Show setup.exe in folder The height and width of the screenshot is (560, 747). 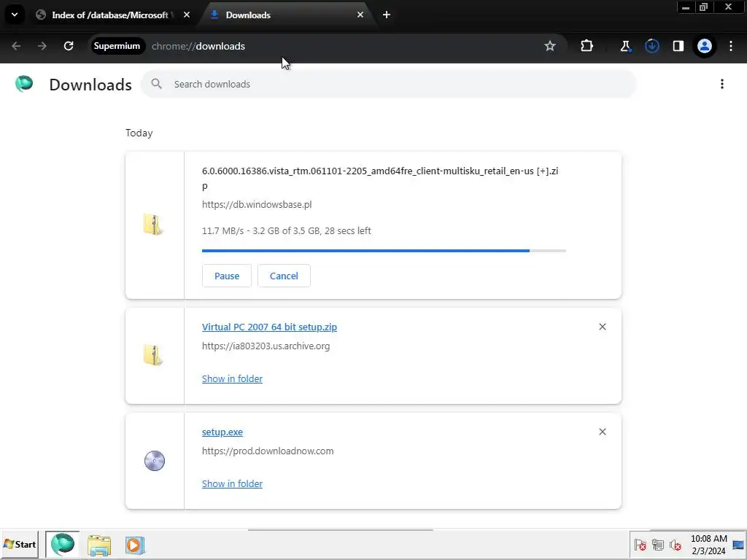coord(232,484)
